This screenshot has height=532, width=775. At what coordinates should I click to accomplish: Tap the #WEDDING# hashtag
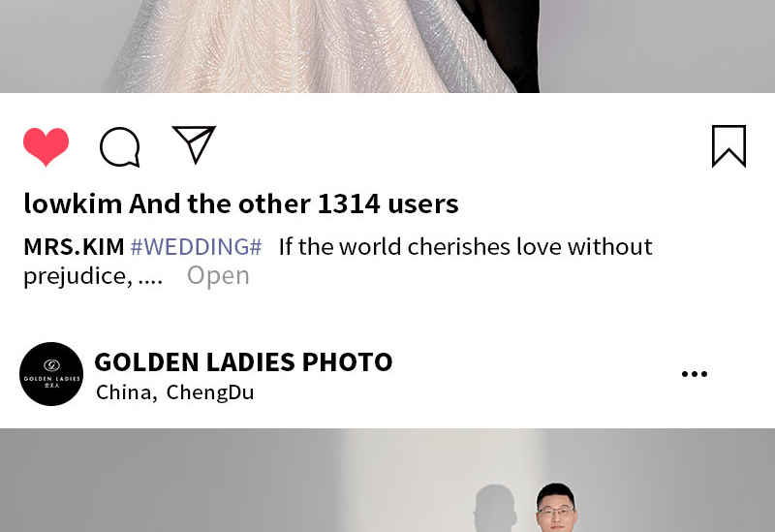196,247
